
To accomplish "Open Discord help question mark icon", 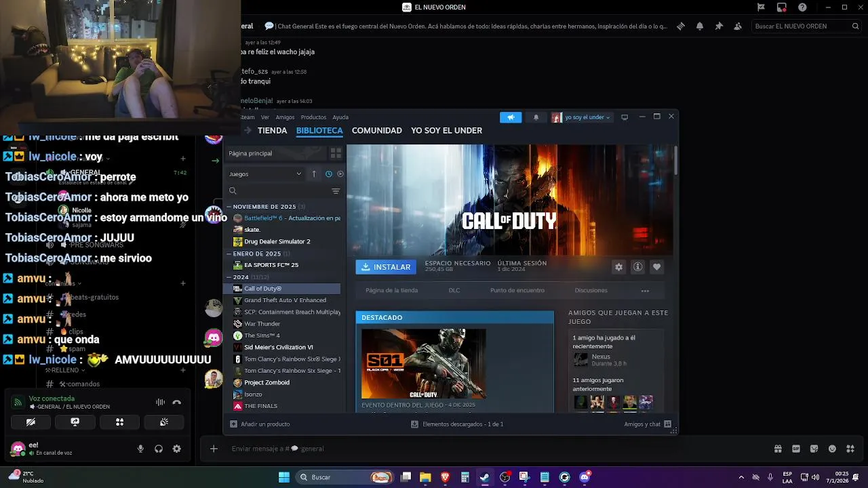I will tap(803, 7).
